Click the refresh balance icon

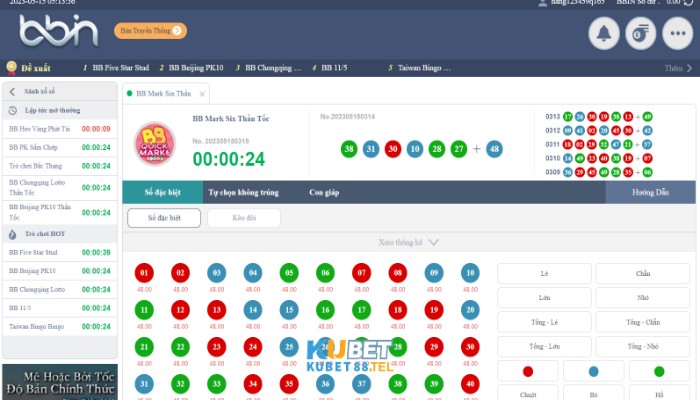point(688,2)
